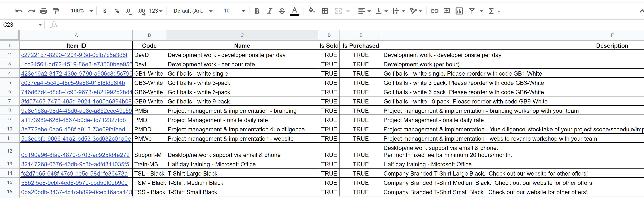Select cell 'T-Shirt Small Black' in Name column

[242, 192]
